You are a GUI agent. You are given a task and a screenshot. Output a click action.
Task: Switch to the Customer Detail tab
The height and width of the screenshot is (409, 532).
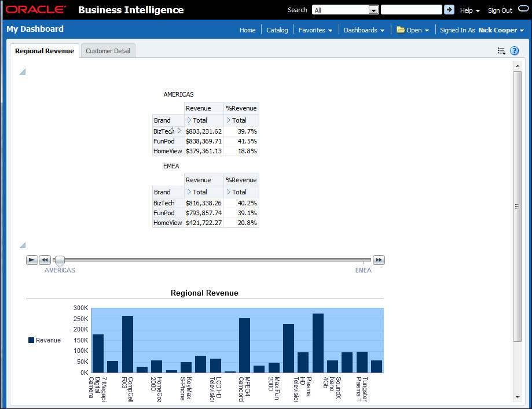[108, 51]
